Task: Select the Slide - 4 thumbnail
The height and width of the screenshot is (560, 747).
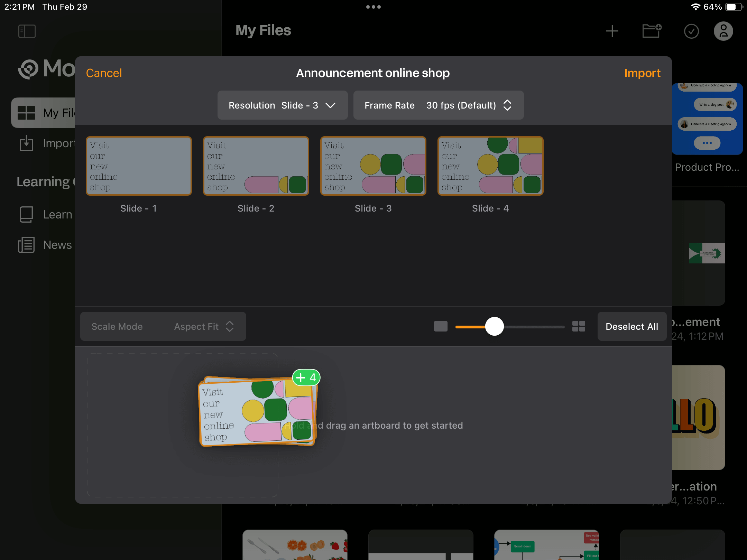Action: click(490, 167)
